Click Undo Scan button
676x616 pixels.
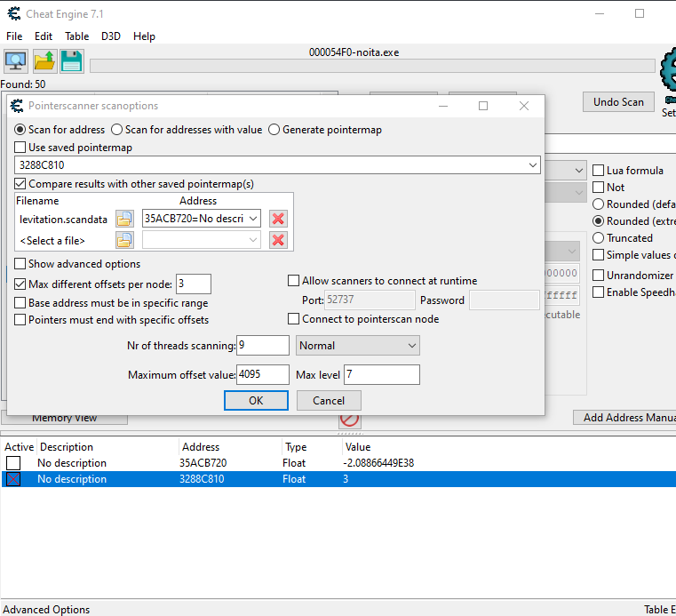coord(618,102)
